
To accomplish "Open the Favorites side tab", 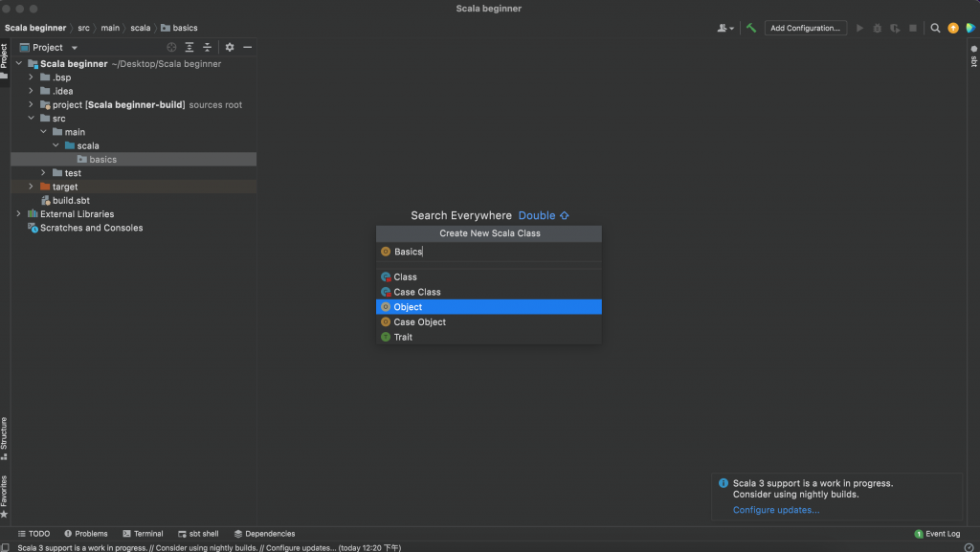I will click(x=4, y=497).
